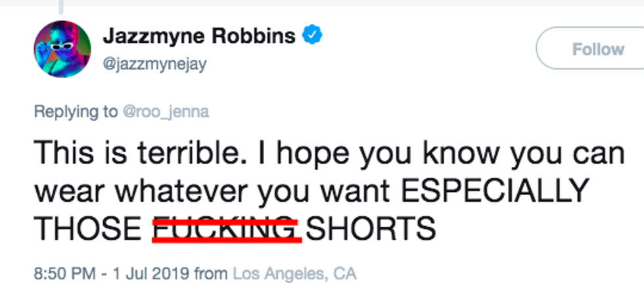Click the "This is terrible." sentence
The width and height of the screenshot is (644, 297).
pyautogui.click(x=140, y=154)
